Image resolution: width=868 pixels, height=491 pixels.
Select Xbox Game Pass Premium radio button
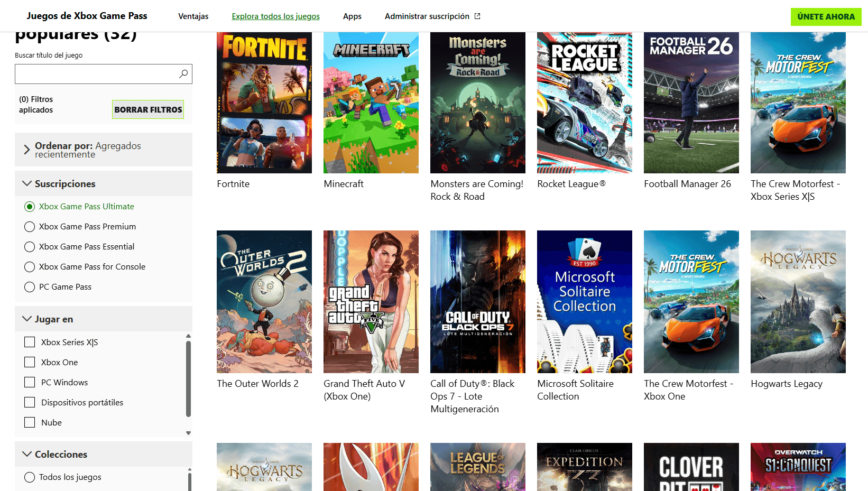click(x=30, y=227)
